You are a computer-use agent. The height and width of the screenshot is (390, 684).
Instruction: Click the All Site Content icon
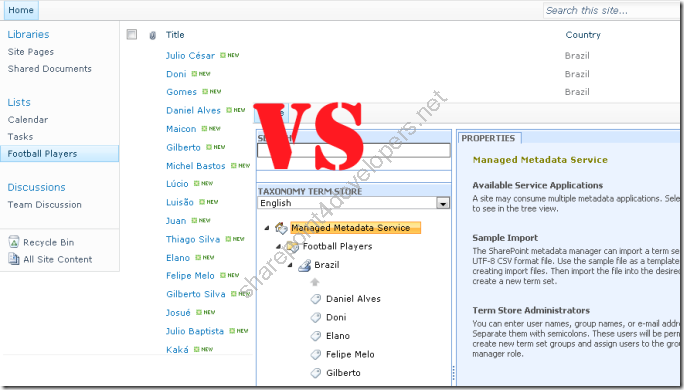[14, 259]
